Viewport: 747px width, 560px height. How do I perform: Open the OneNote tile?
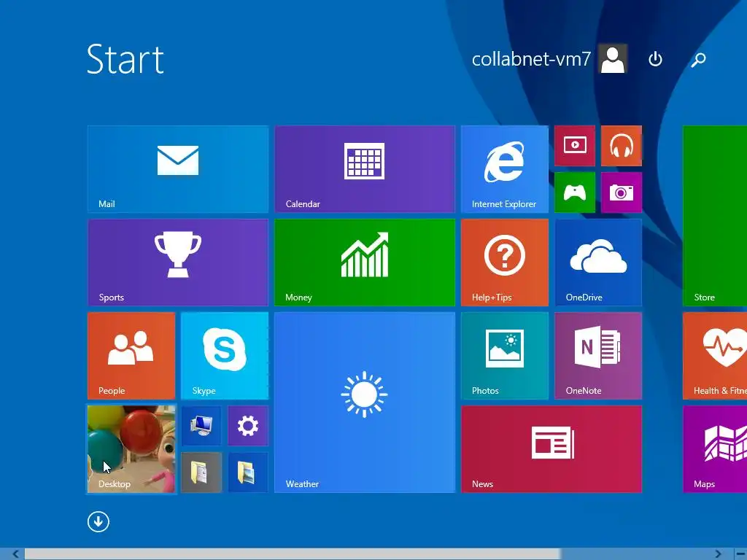(598, 356)
